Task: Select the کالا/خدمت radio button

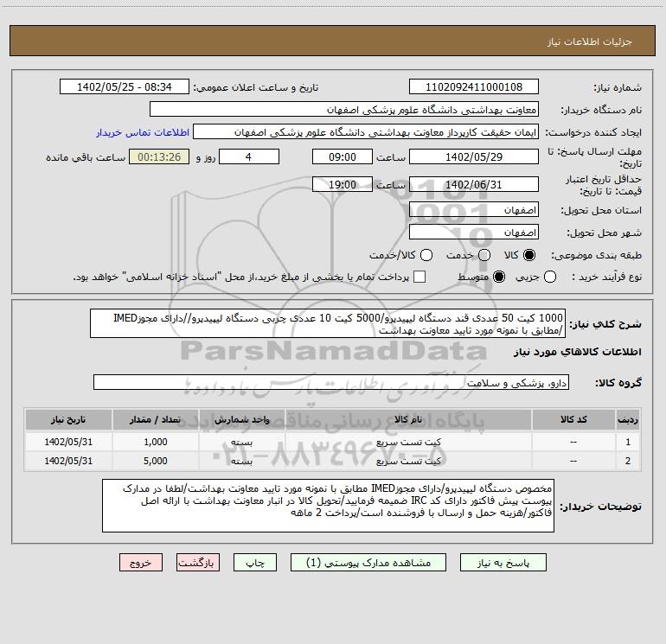Action: (426, 255)
